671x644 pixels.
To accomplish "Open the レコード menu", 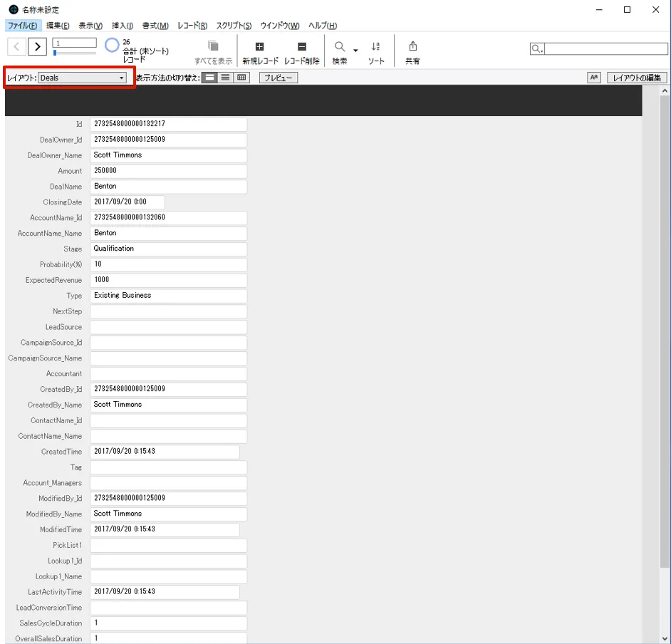I will coord(192,25).
